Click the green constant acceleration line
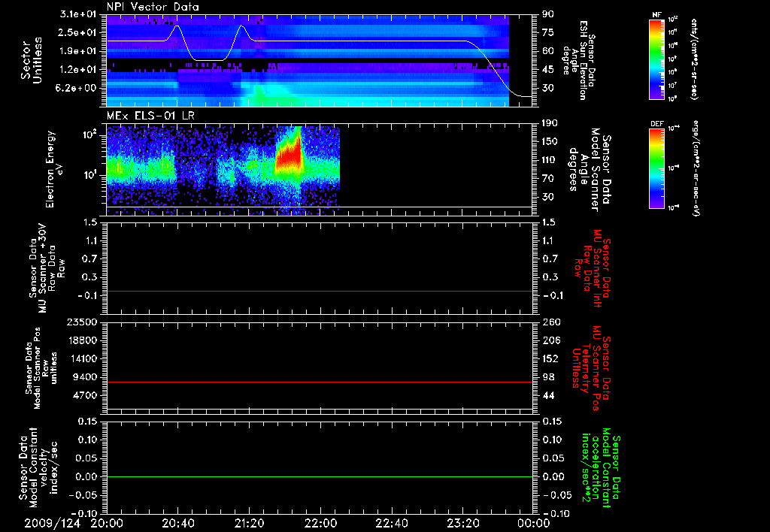 pyautogui.click(x=319, y=476)
